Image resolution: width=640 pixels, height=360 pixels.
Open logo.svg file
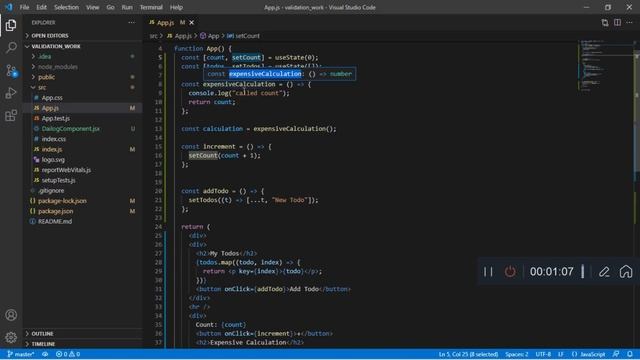(53, 160)
